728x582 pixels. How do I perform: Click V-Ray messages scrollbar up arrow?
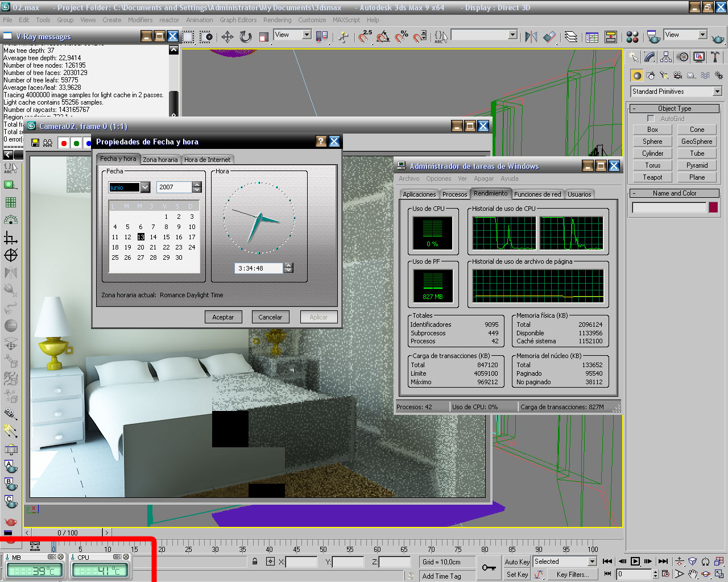pos(174,50)
